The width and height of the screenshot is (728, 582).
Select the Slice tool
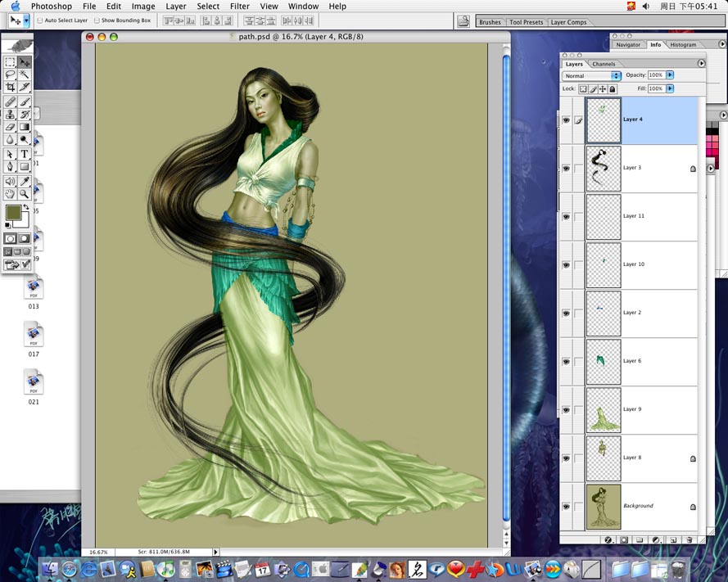pyautogui.click(x=25, y=87)
